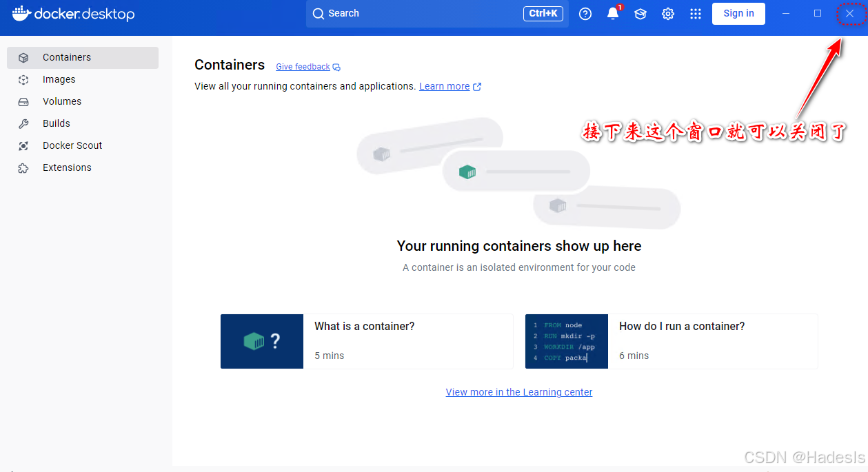Open the Volumes section
The height and width of the screenshot is (472, 868).
(x=83, y=102)
